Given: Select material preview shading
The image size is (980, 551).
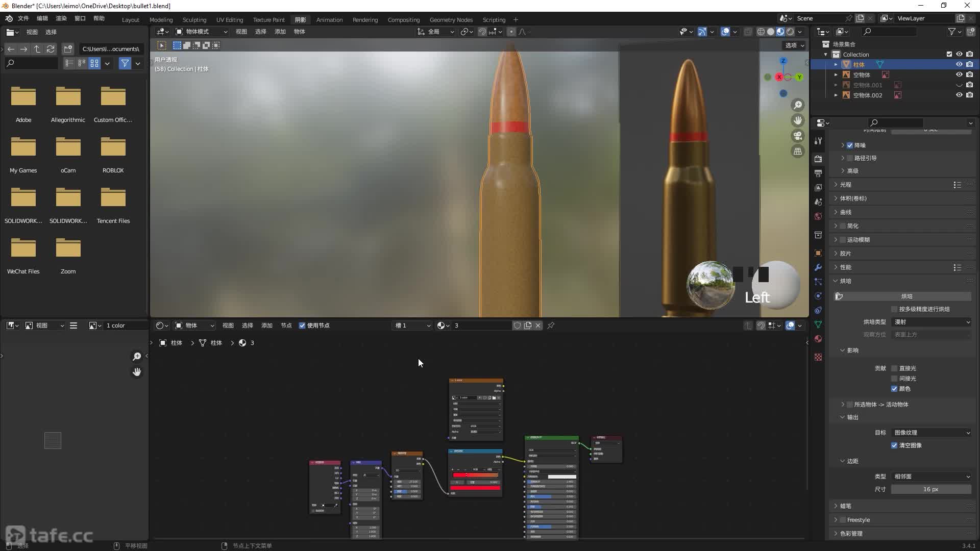Looking at the screenshot, I should coord(780,32).
